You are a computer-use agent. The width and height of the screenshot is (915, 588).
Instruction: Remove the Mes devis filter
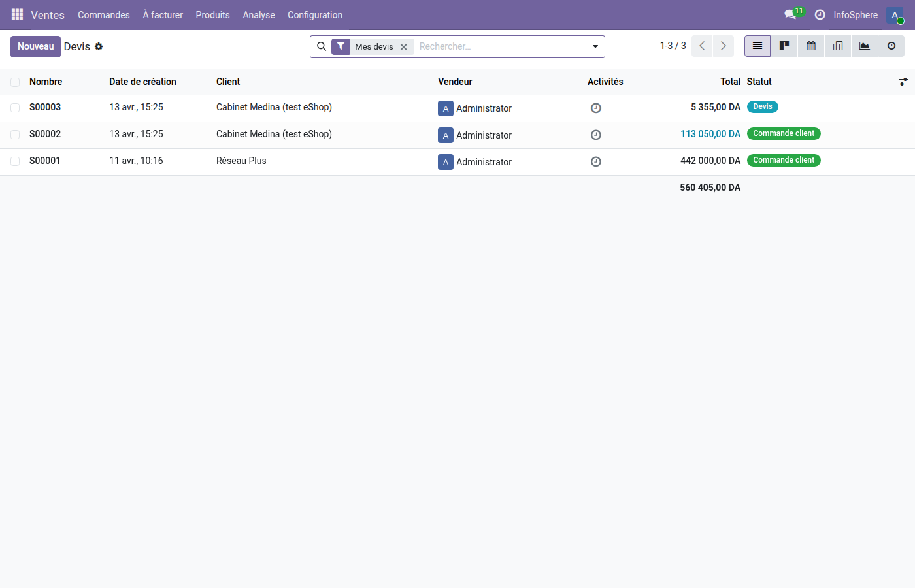404,46
